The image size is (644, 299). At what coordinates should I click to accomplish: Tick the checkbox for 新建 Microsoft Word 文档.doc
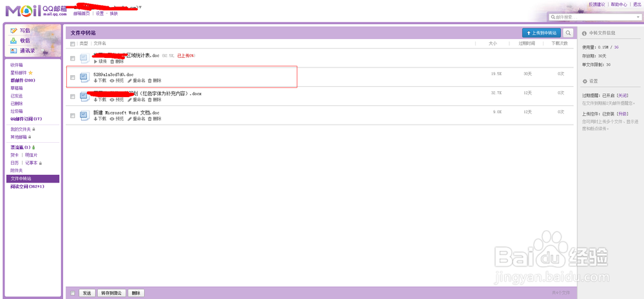pos(73,116)
